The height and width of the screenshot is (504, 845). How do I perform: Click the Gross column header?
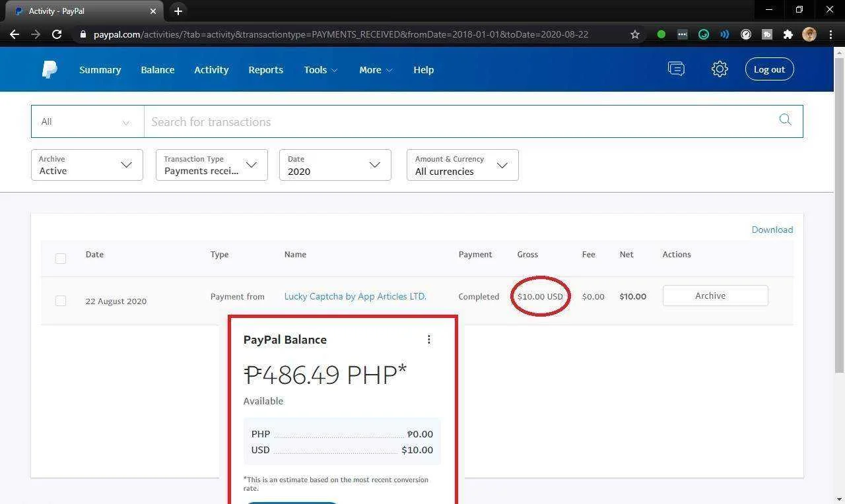pyautogui.click(x=527, y=254)
